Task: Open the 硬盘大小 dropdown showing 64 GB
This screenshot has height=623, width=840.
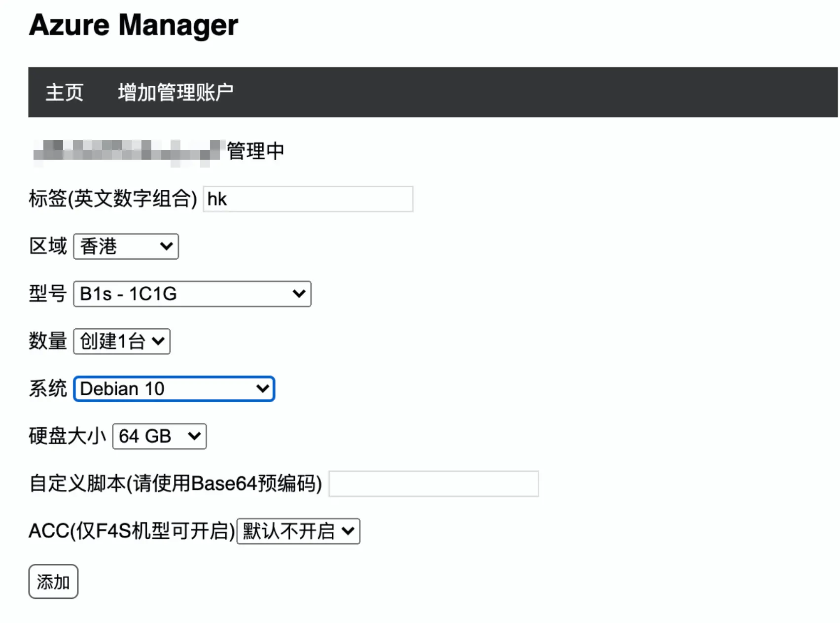Action: [x=159, y=436]
